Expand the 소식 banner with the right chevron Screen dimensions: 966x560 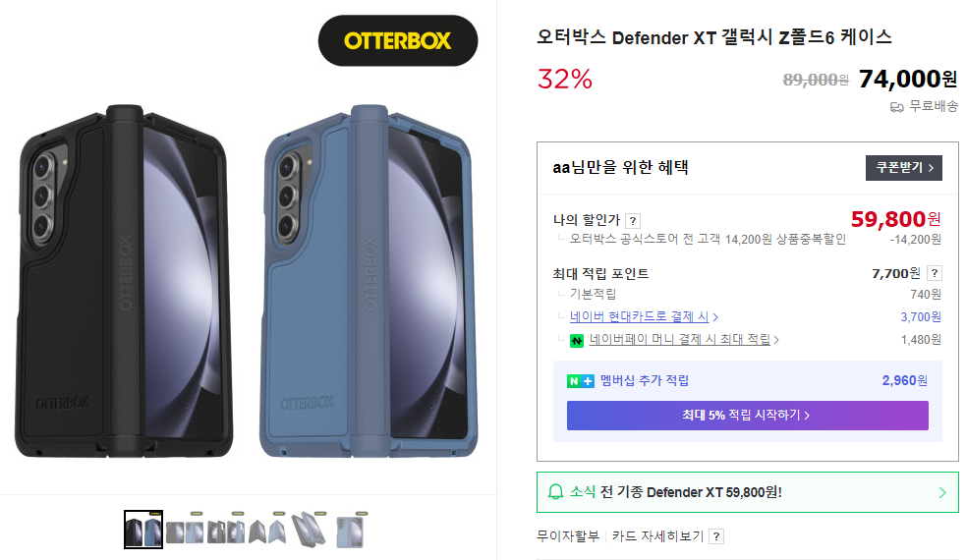[942, 492]
